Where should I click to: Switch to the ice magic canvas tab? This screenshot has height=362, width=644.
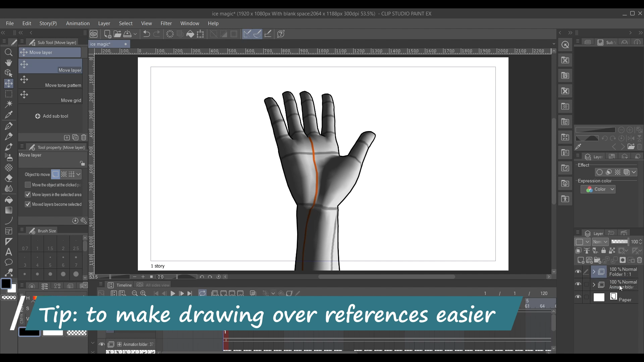[x=101, y=44]
